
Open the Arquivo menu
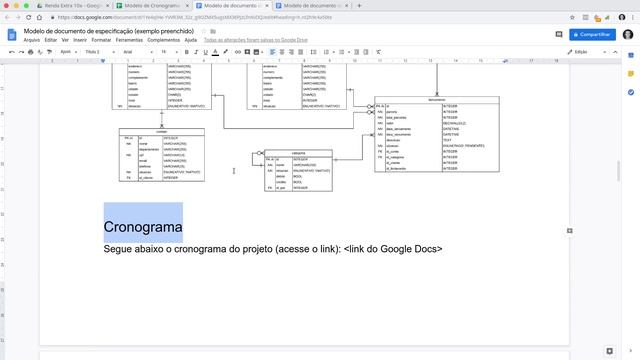pos(32,40)
